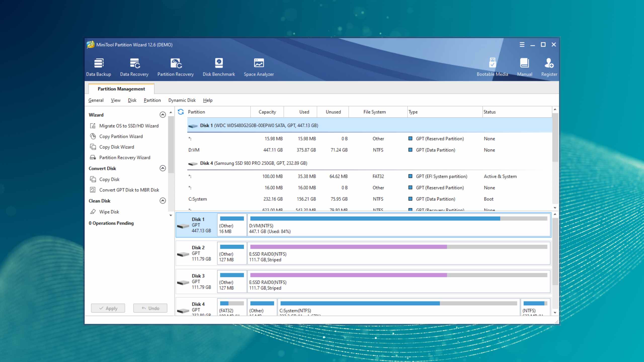
Task: Select Disk 1 drive icon in disk map
Action: click(183, 226)
